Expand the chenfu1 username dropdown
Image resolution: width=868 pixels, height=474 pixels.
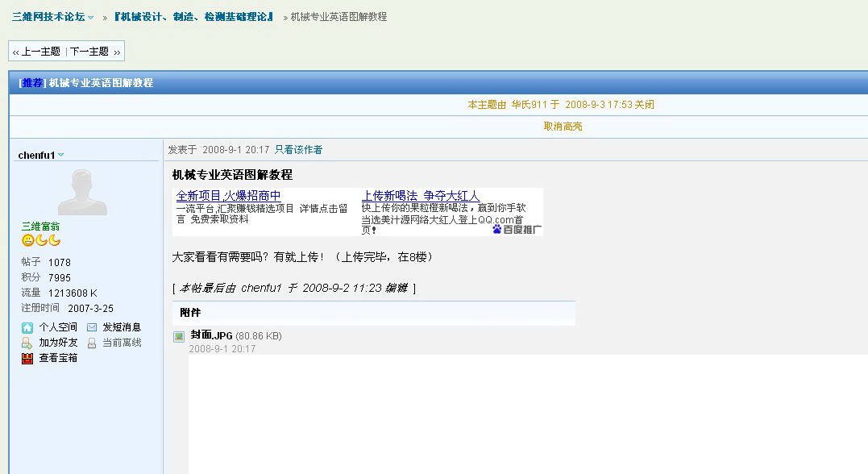pos(61,155)
